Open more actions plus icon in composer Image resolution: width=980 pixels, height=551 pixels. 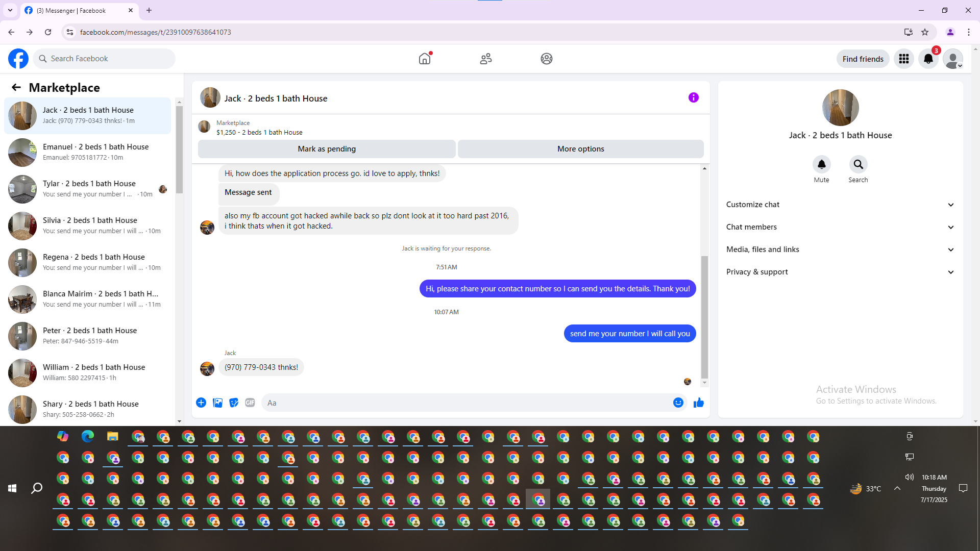pos(201,403)
